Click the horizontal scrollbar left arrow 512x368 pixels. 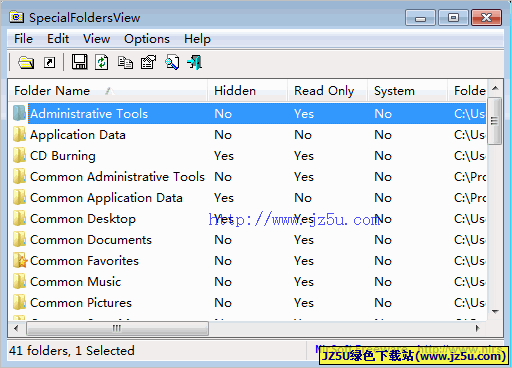coord(16,329)
